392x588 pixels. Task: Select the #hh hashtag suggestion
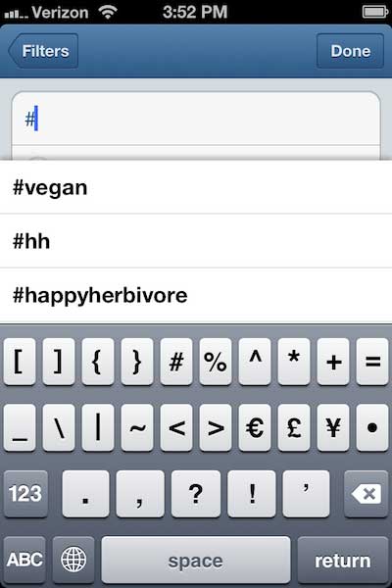[x=196, y=241]
